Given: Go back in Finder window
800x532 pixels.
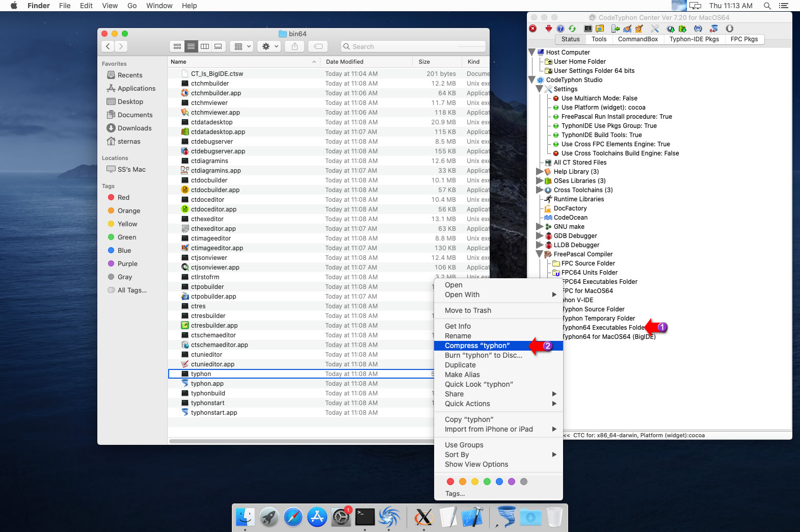Looking at the screenshot, I should click(108, 46).
